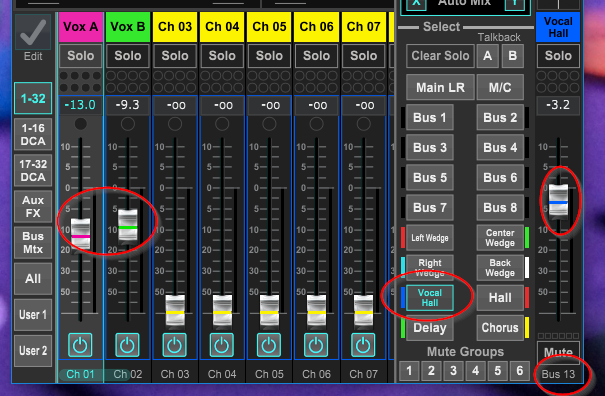The height and width of the screenshot is (396, 605).
Task: Click the Vox A fader handle
Action: tap(81, 234)
